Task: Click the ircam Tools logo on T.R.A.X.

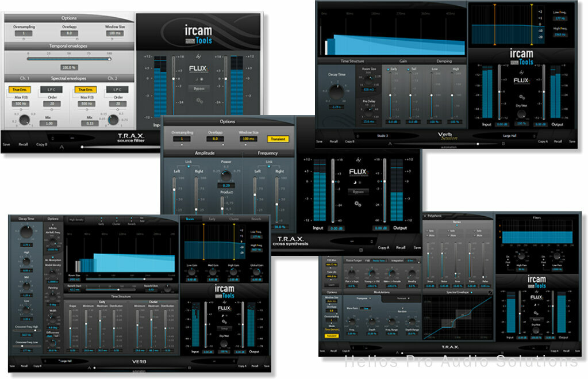Action: (x=536, y=281)
